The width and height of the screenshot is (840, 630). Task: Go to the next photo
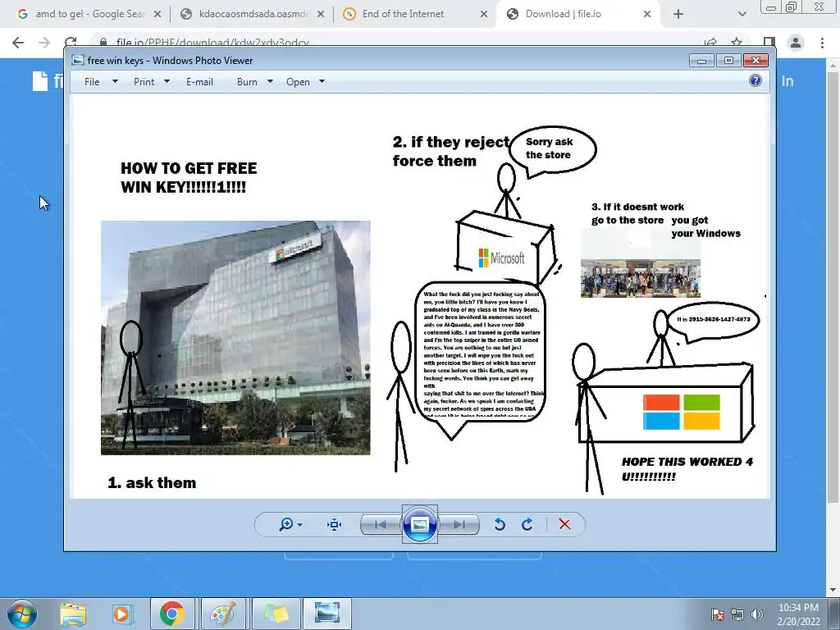[459, 524]
